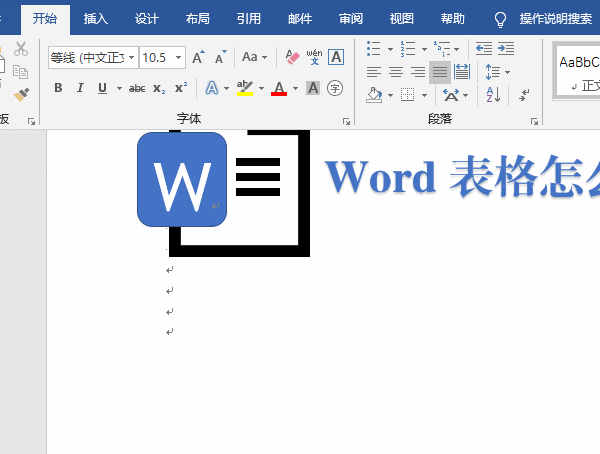Sort with the A-Z icon
The image size is (600, 454).
pyautogui.click(x=493, y=95)
